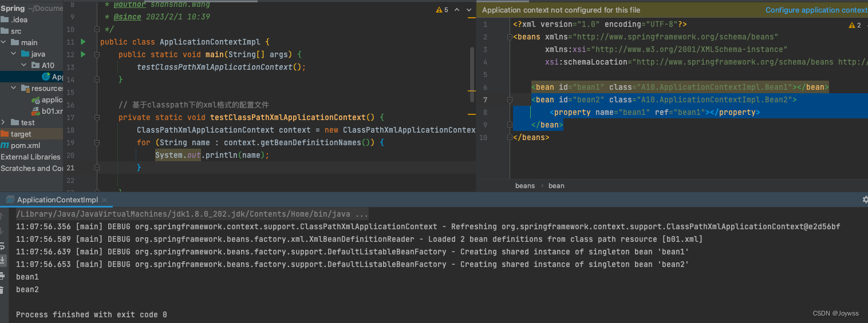The height and width of the screenshot is (323, 868).
Task: Toggle soft-wrap in the Run console
Action: [x=3, y=246]
